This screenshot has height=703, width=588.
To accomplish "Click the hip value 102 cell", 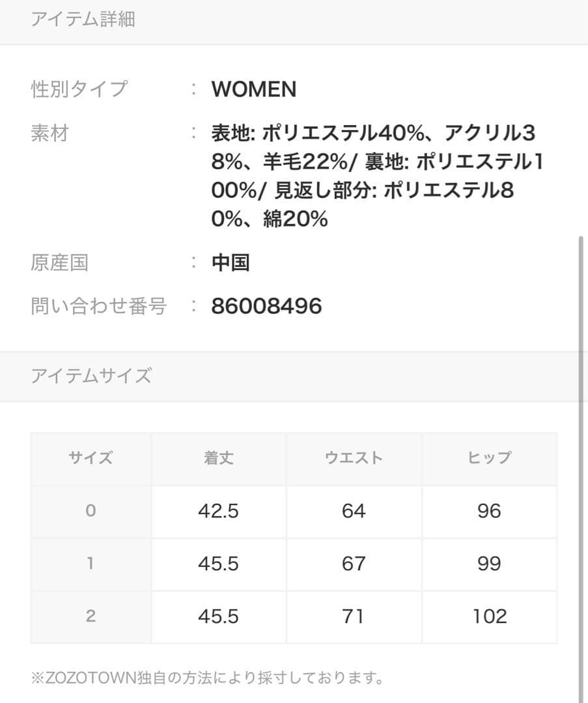I will click(x=489, y=616).
